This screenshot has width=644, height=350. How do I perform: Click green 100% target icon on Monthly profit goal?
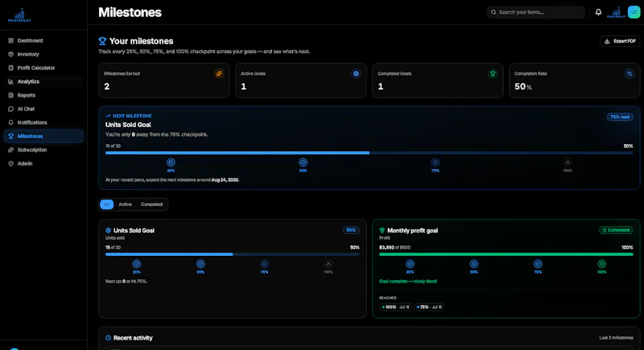coord(601,264)
